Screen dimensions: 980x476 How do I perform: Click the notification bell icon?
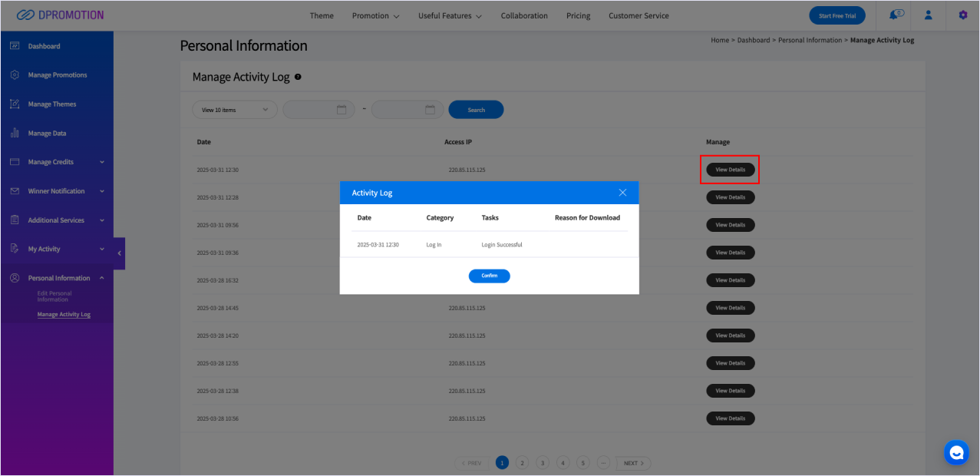[895, 15]
